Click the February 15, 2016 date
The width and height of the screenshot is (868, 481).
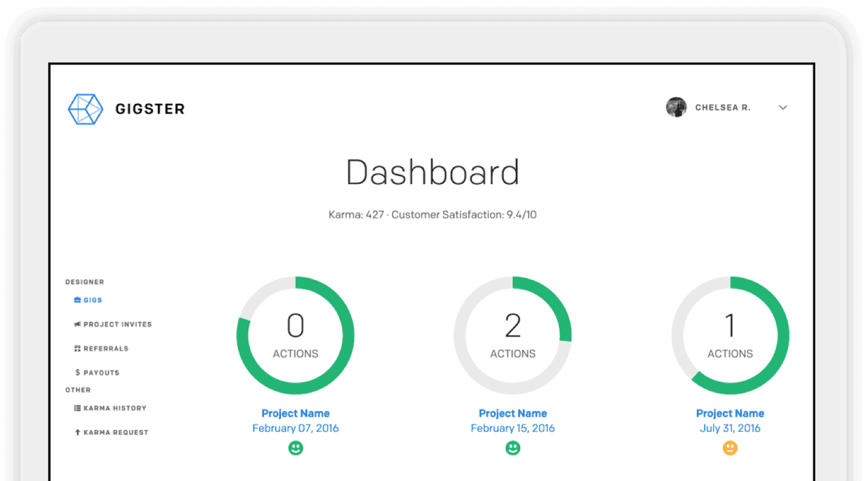coord(513,428)
